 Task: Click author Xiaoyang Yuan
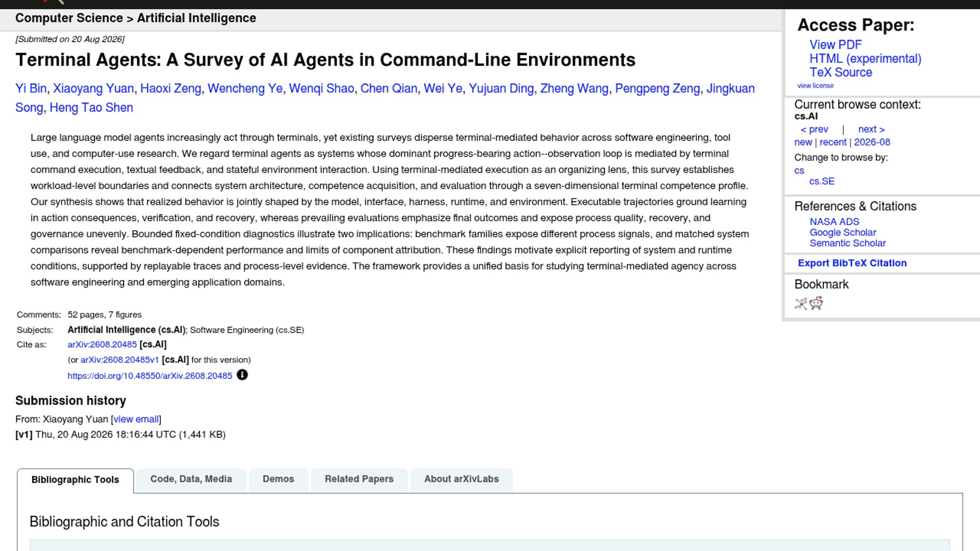tap(93, 89)
